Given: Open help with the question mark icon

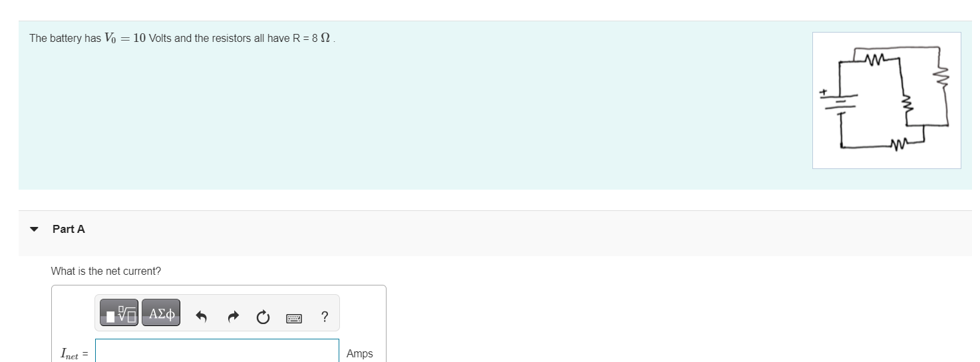Looking at the screenshot, I should [324, 317].
